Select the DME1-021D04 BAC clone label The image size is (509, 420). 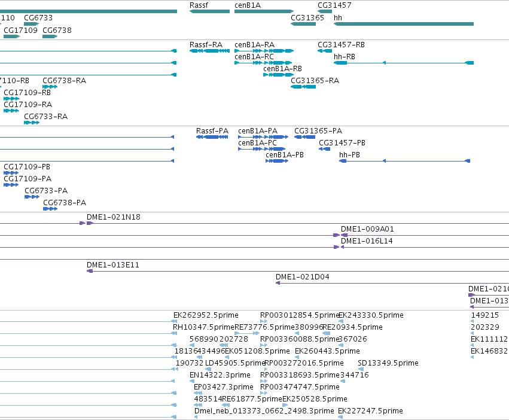(x=303, y=277)
